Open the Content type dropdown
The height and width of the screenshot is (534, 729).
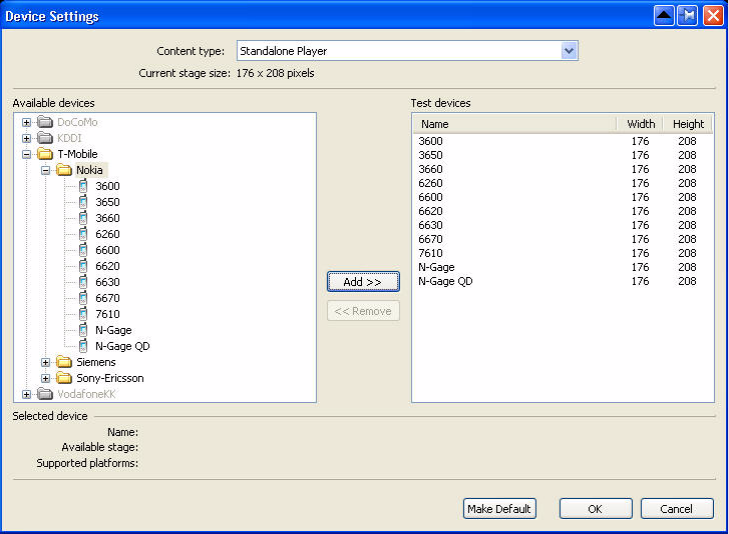tap(569, 51)
